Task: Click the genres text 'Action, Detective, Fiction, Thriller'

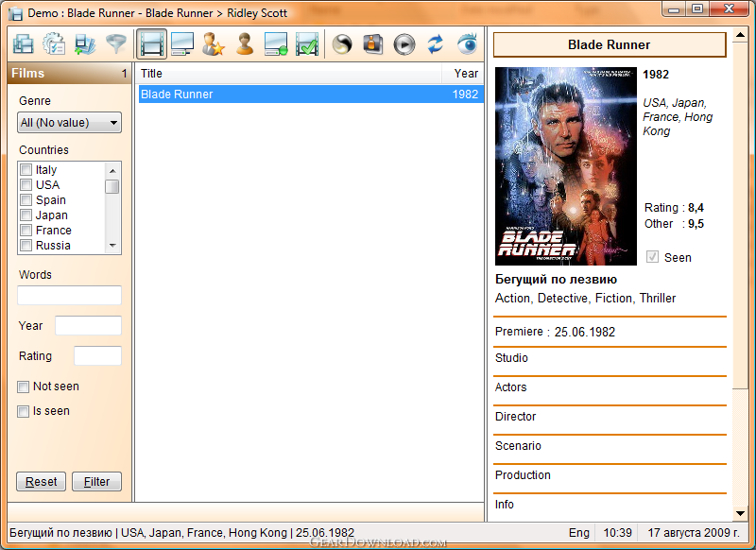Action: point(585,299)
